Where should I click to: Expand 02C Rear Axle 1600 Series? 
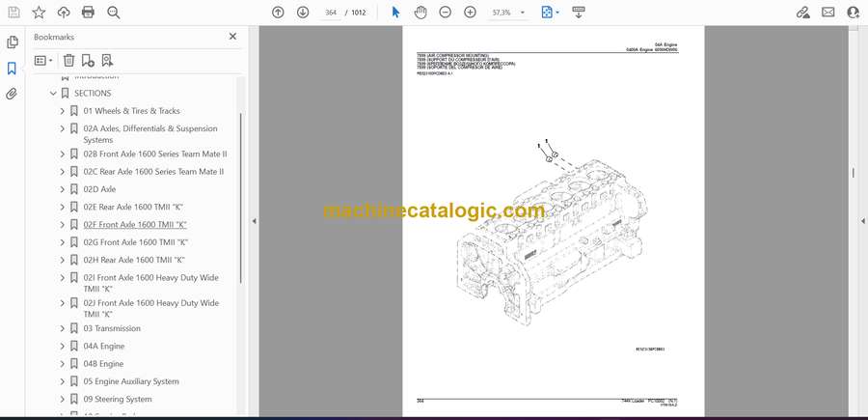point(62,172)
